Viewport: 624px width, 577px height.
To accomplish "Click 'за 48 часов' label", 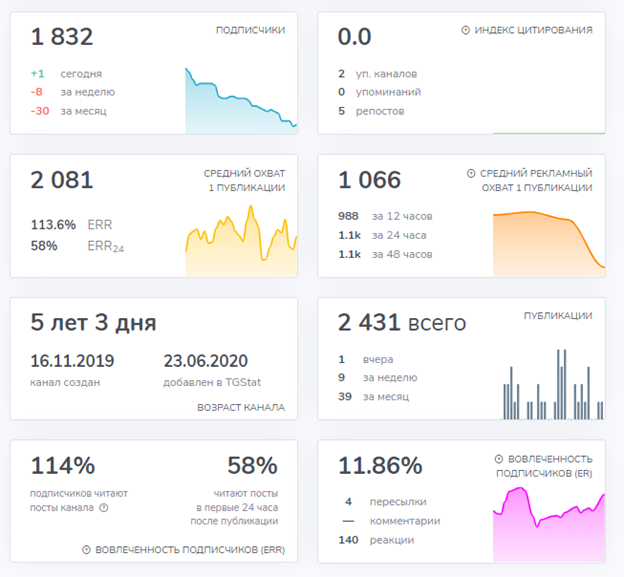I will point(402,254).
